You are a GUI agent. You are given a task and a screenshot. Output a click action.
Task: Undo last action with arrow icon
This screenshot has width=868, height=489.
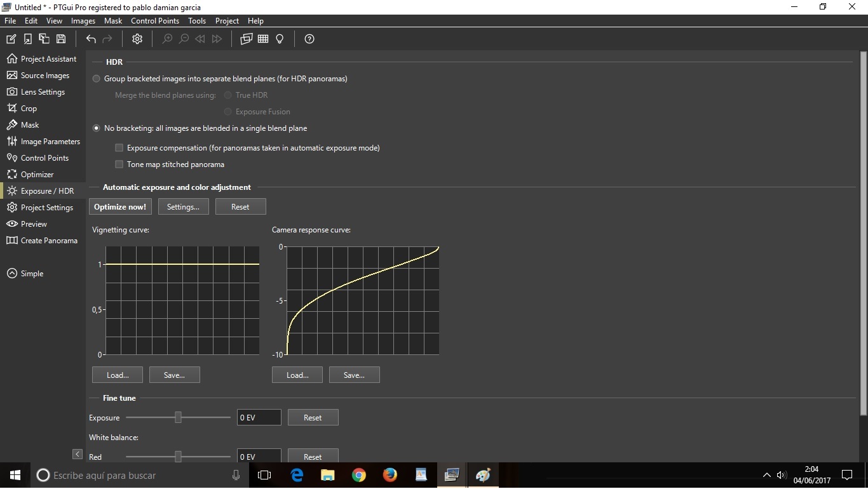(91, 39)
